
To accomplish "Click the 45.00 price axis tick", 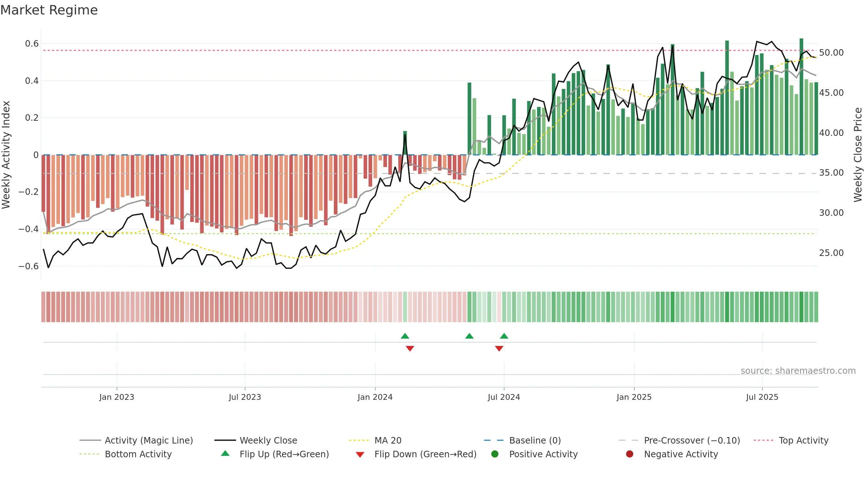I will (831, 93).
